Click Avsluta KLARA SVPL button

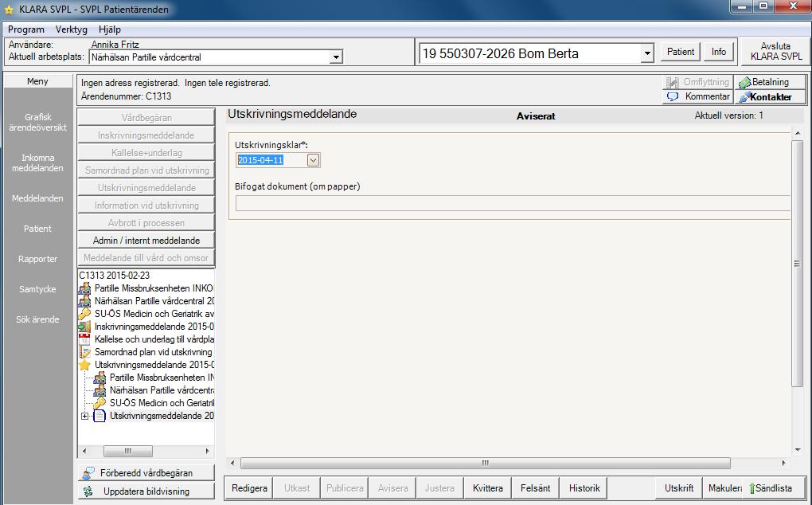point(775,51)
